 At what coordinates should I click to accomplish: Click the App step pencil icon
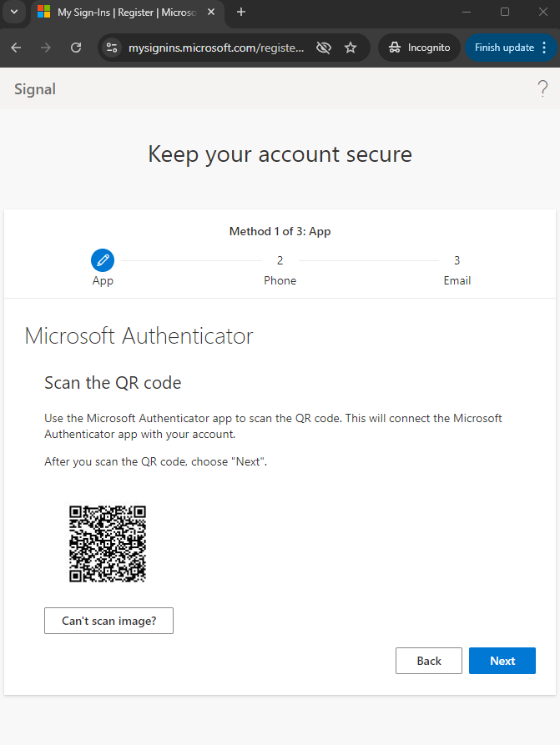click(103, 260)
